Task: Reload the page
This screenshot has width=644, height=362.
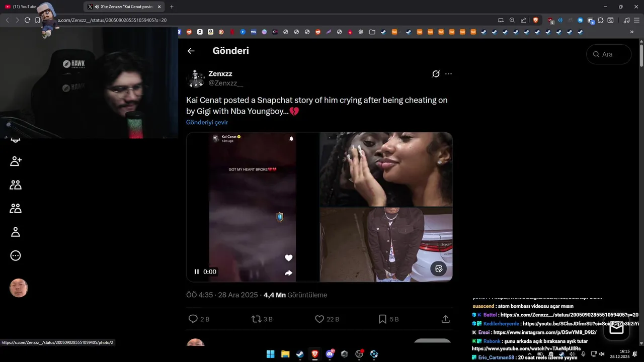Action: 27,20
